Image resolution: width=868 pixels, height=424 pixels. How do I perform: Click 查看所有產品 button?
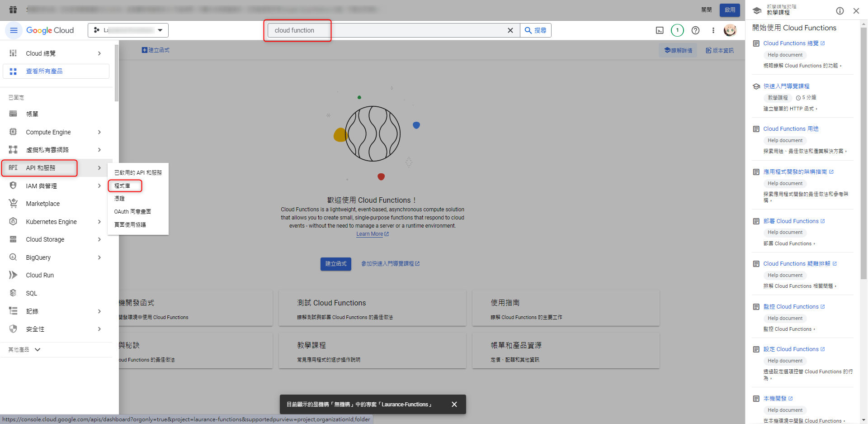click(x=56, y=71)
